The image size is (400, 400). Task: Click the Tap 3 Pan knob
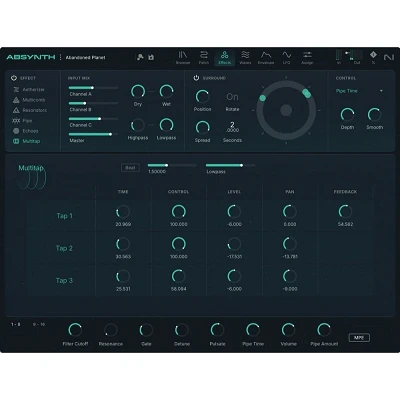click(x=290, y=276)
